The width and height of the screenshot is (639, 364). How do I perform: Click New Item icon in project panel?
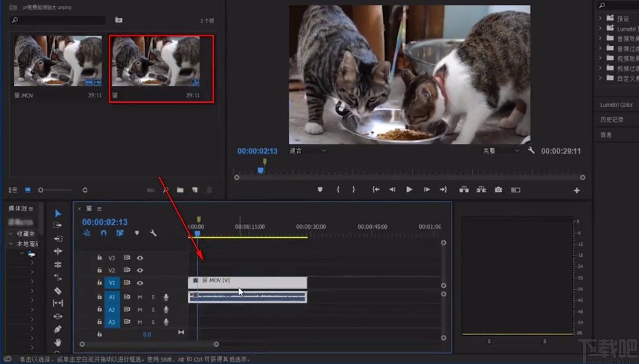click(x=195, y=190)
